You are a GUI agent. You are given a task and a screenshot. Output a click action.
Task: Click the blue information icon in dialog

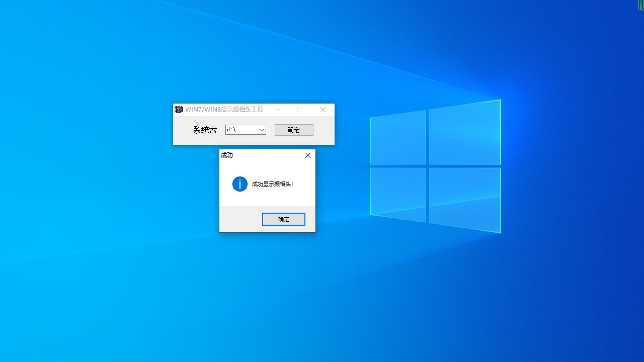pyautogui.click(x=240, y=184)
